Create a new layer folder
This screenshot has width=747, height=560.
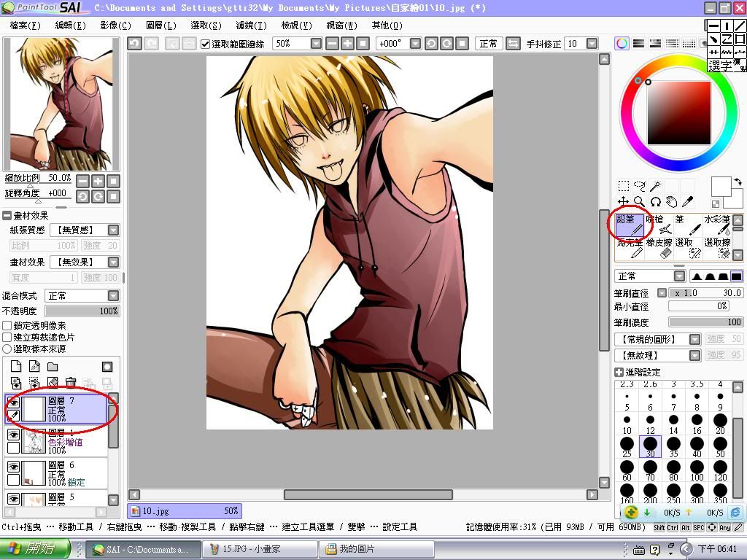[x=53, y=366]
